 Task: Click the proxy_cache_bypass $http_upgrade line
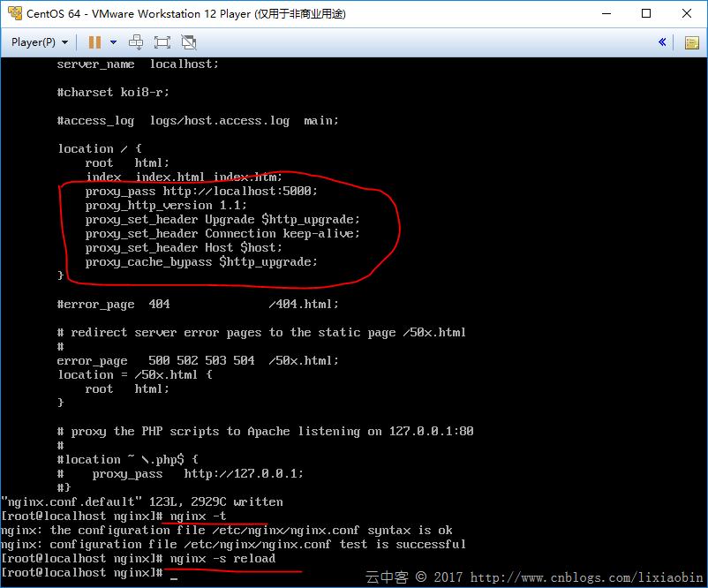click(201, 262)
